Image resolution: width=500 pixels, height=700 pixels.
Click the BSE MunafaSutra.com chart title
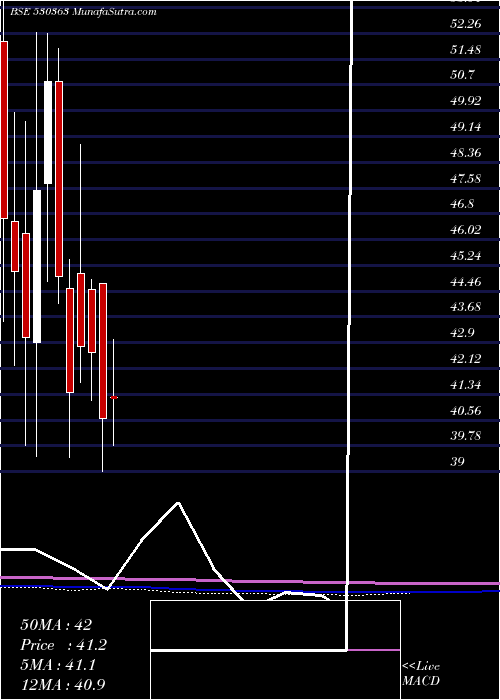[x=81, y=12]
